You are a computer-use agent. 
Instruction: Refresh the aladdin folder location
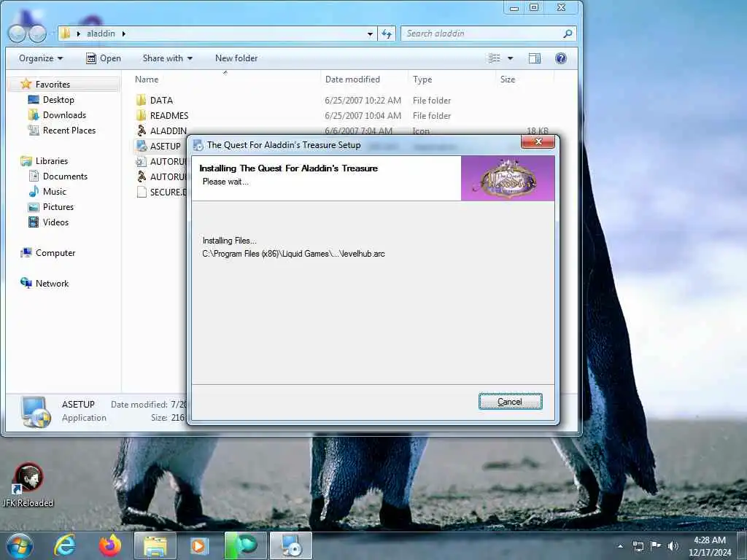pos(387,34)
